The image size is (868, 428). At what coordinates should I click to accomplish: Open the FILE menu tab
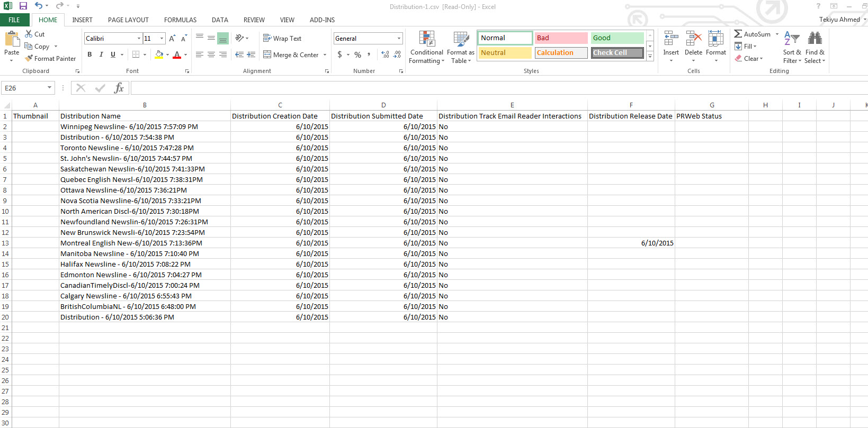[14, 20]
